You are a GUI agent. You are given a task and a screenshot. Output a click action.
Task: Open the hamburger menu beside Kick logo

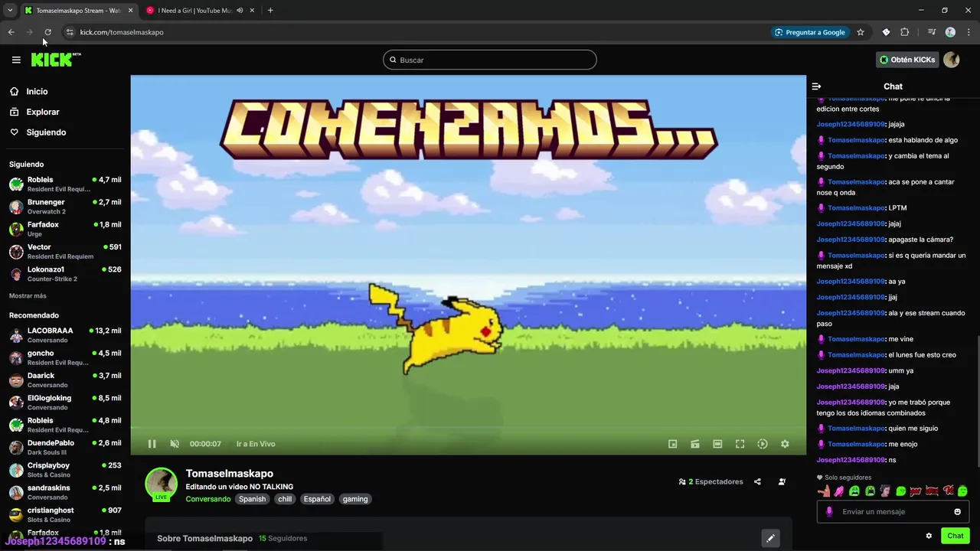(16, 60)
